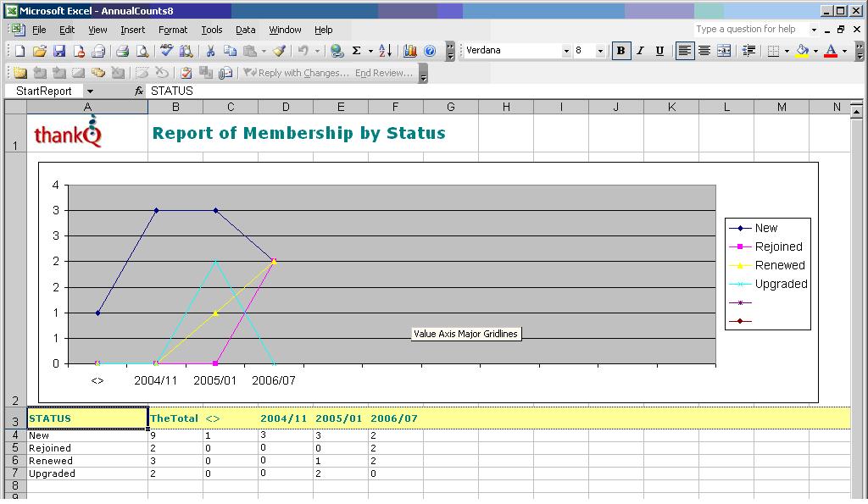The height and width of the screenshot is (504, 868).
Task: Open the Paste options dropdown arrow
Action: click(x=264, y=51)
